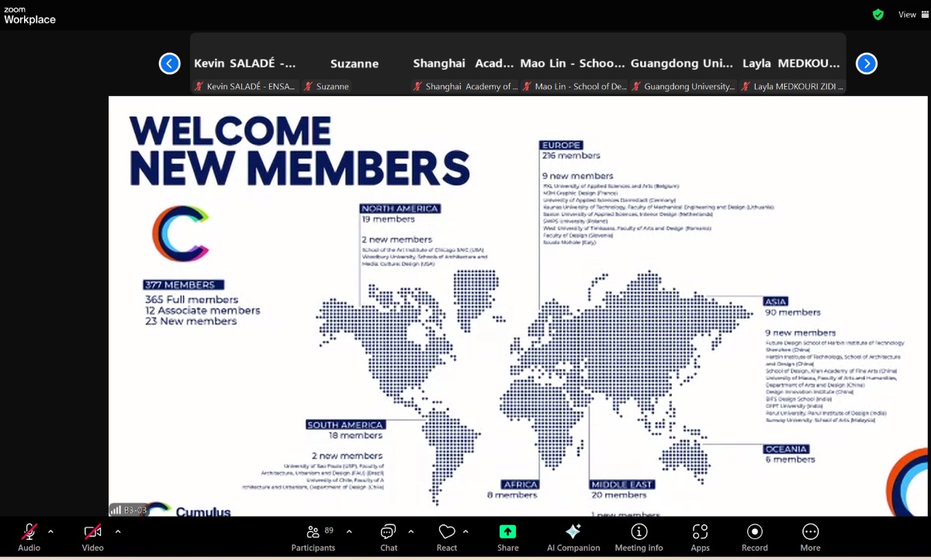Click the green encryption shield icon

(x=878, y=14)
